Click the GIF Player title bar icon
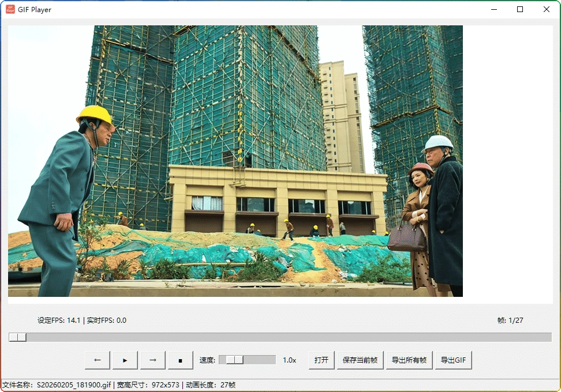561x392 pixels. tap(9, 9)
